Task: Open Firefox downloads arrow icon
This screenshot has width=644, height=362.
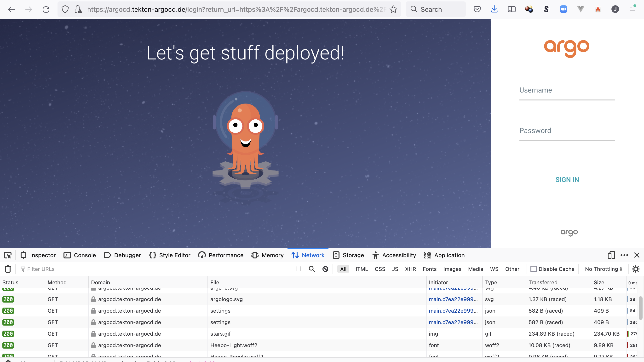Action: point(494,10)
